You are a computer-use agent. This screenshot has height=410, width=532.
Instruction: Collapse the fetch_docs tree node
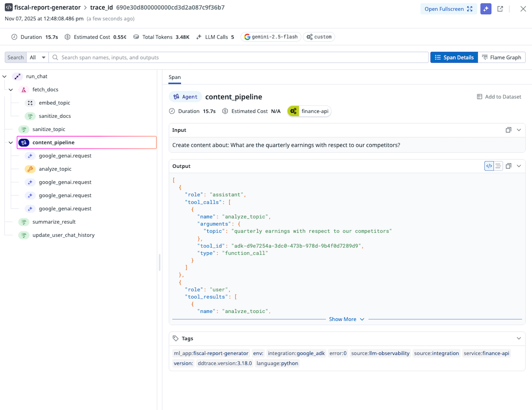pos(11,90)
